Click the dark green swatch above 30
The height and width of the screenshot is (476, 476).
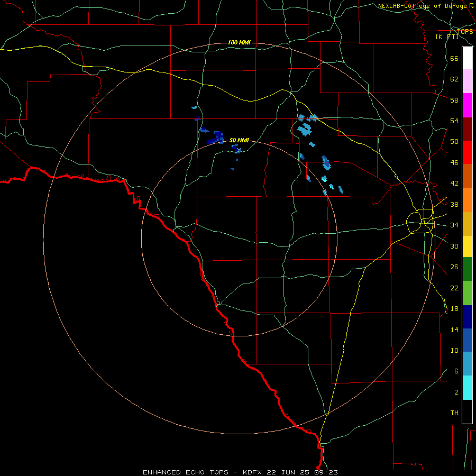(467, 269)
